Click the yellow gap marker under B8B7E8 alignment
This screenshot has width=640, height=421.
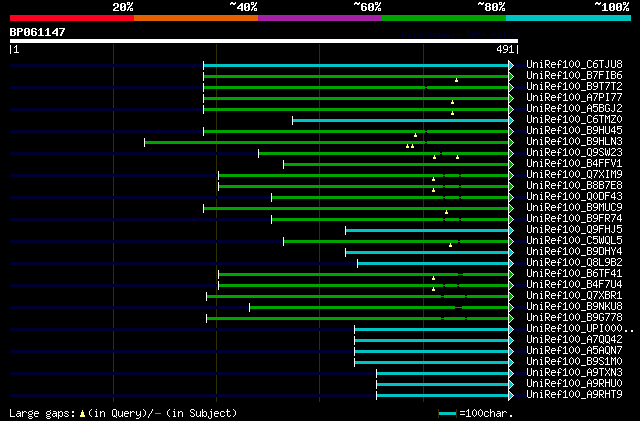433,191
